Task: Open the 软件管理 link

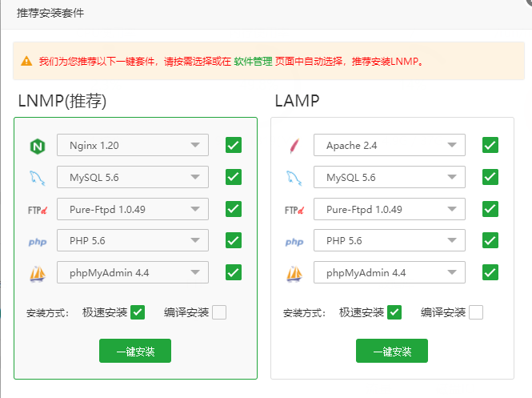Action: click(x=253, y=62)
